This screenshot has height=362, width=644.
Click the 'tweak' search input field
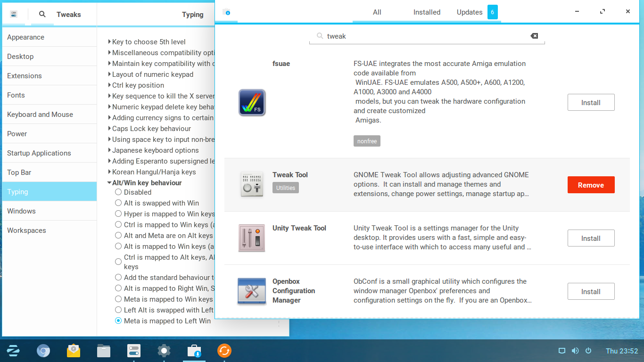pyautogui.click(x=424, y=36)
